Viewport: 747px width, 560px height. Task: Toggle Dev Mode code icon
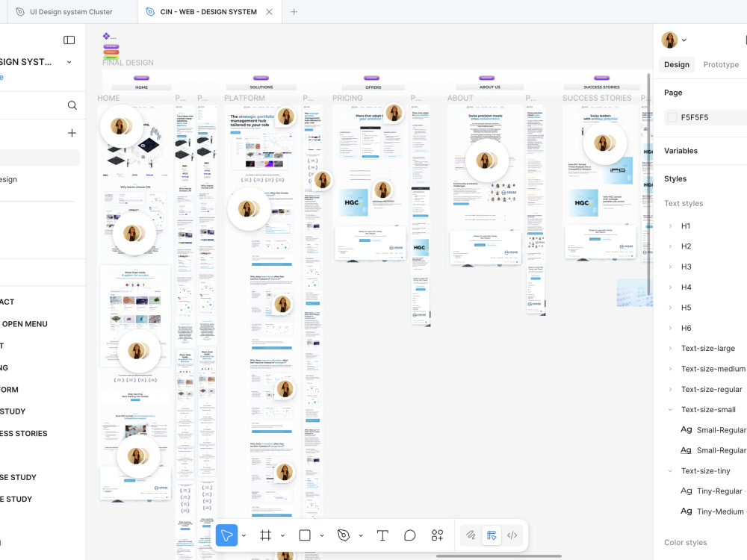click(x=512, y=535)
